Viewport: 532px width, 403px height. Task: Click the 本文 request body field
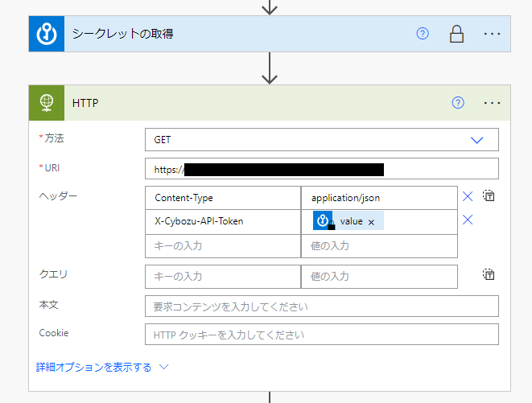click(x=322, y=306)
